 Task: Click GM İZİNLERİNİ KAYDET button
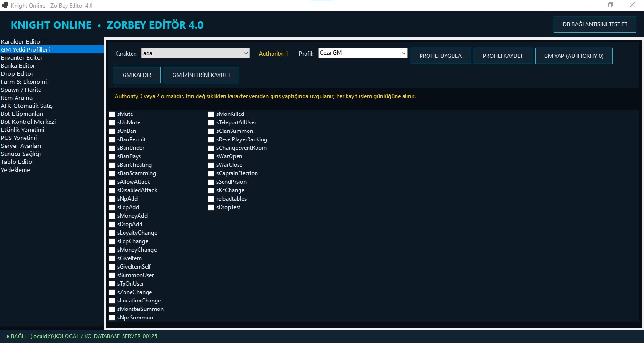(x=201, y=75)
